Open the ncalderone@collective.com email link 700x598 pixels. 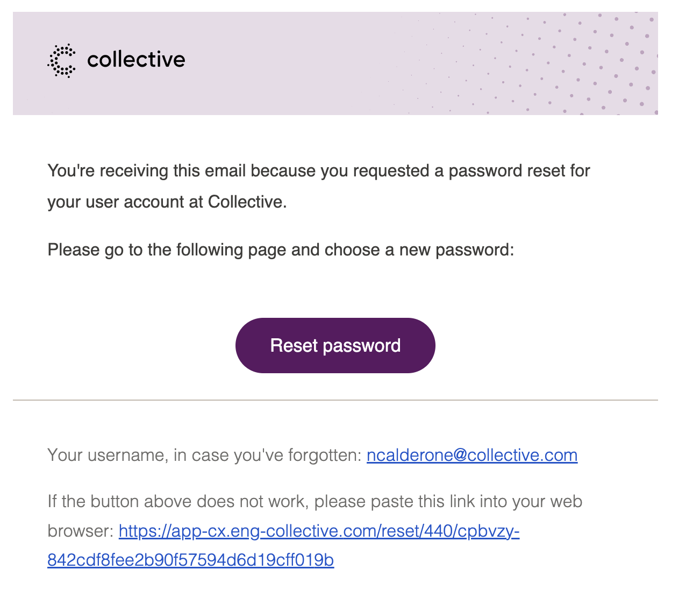[472, 455]
